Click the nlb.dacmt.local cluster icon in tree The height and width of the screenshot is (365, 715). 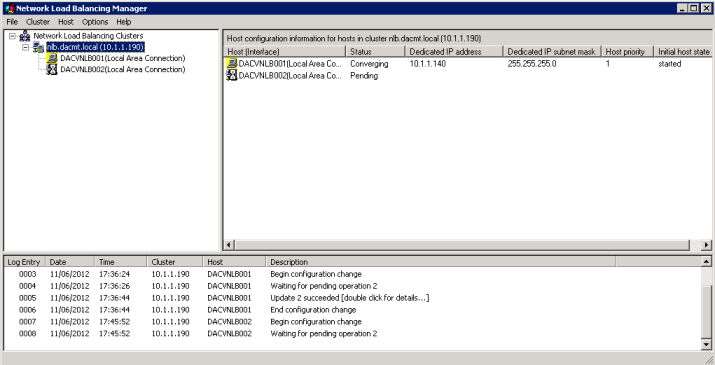click(39, 47)
